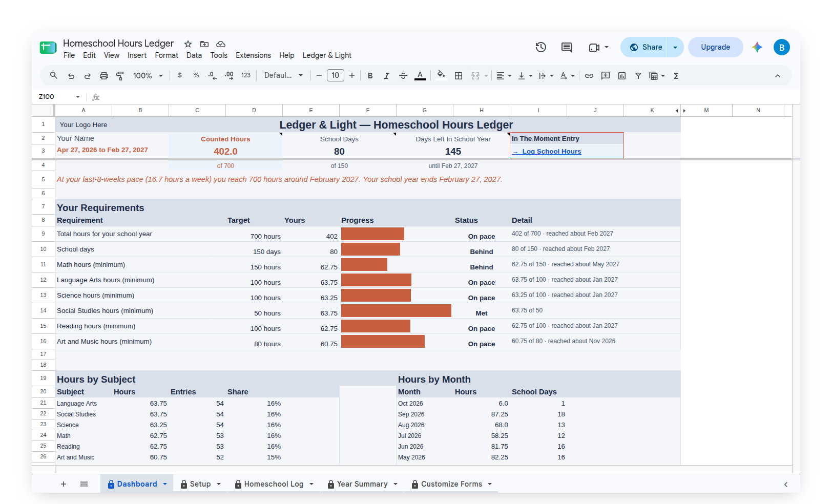Activate the paint format tool
The image size is (832, 504).
point(120,76)
